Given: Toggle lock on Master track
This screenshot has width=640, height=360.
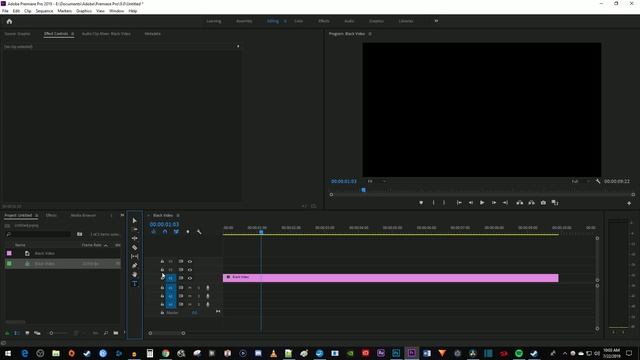Looking at the screenshot, I should pos(162,313).
